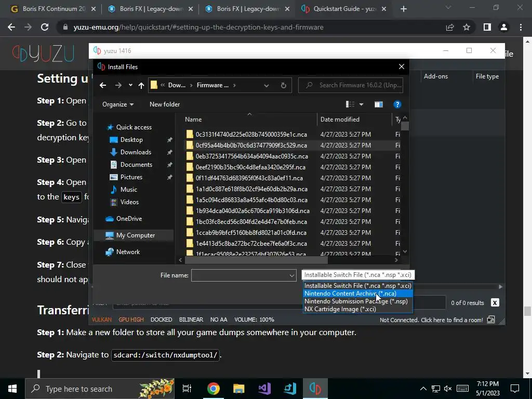Open File Explorer from taskbar

pyautogui.click(x=238, y=389)
